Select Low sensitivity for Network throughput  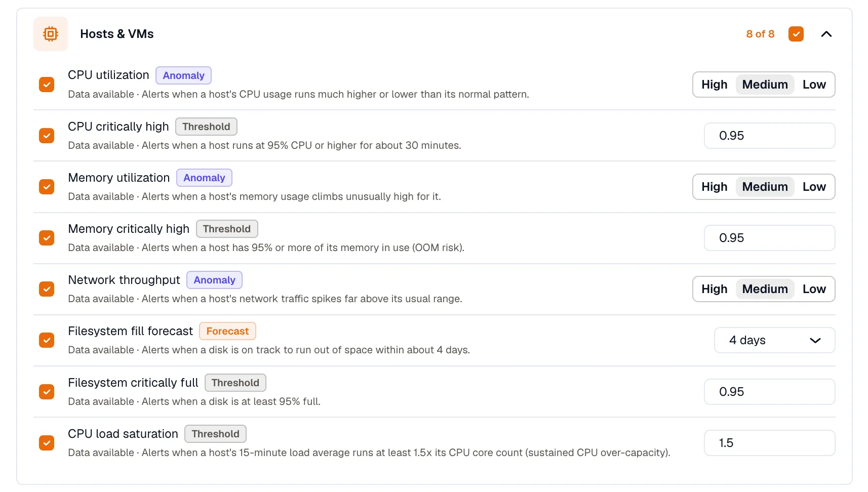point(814,289)
